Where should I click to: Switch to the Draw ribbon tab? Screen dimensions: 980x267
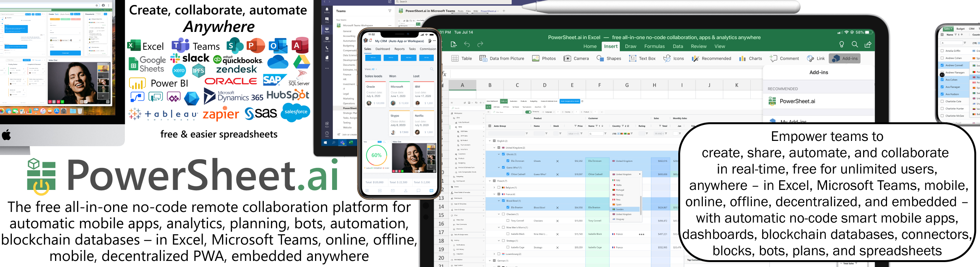[x=630, y=46]
